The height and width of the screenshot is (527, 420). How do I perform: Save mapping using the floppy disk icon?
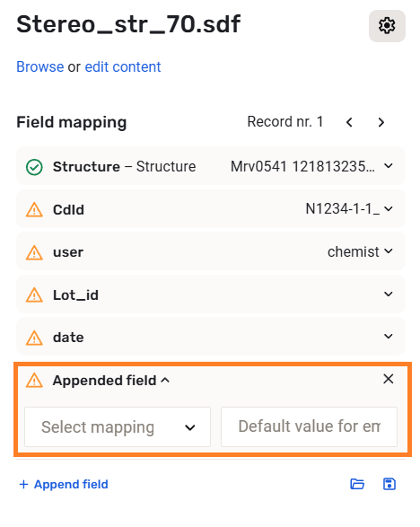[x=389, y=484]
